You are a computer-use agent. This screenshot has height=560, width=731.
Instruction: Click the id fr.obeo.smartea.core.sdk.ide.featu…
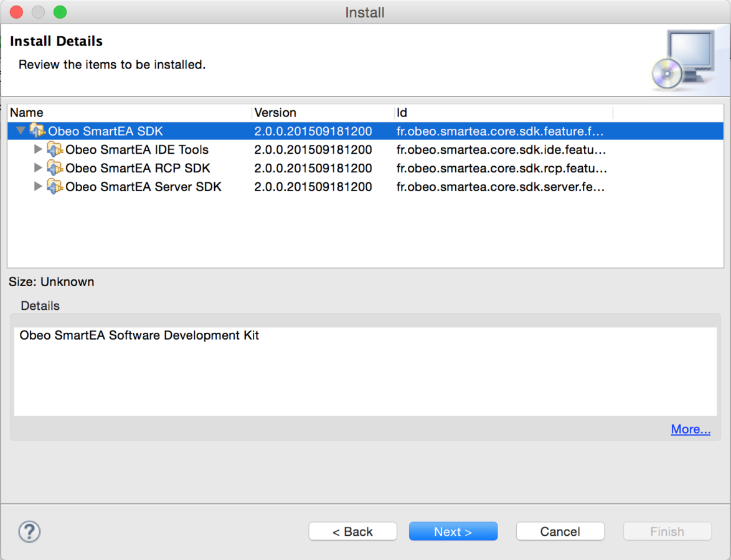[x=501, y=149]
